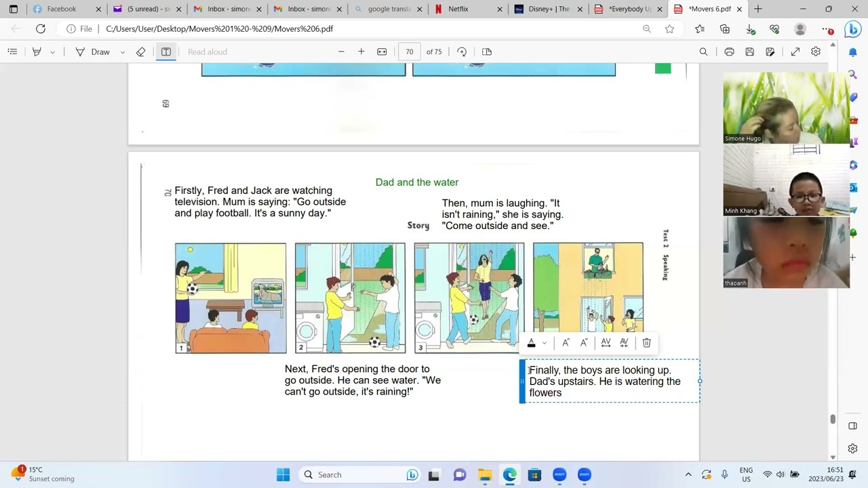This screenshot has height=488, width=868.
Task: Save the PDF document
Action: [x=749, y=52]
